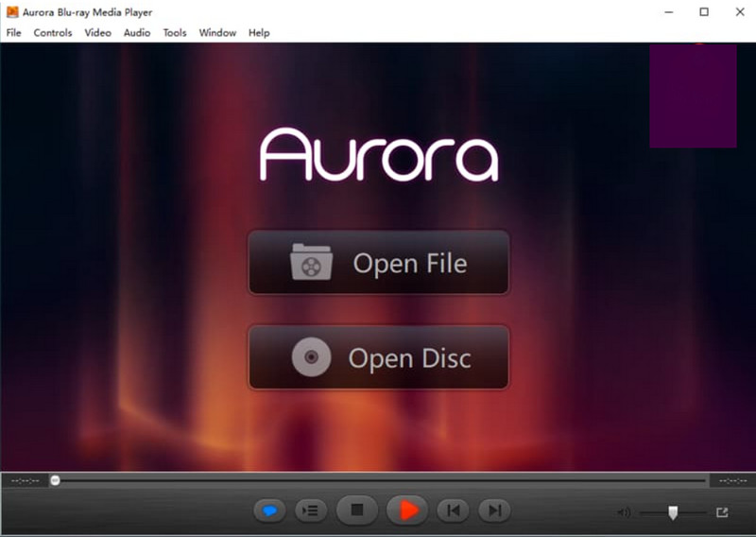Skip to the previous track
The width and height of the screenshot is (756, 537).
tap(454, 511)
